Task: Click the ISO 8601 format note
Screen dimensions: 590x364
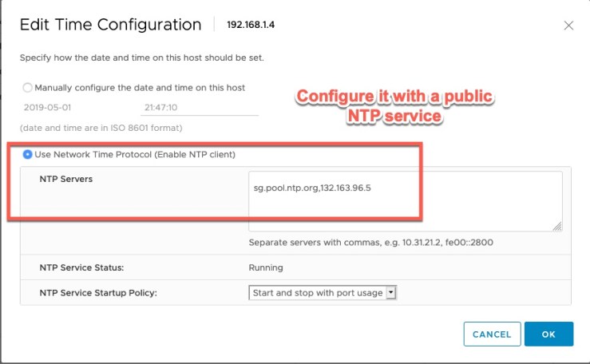Action: pyautogui.click(x=102, y=128)
